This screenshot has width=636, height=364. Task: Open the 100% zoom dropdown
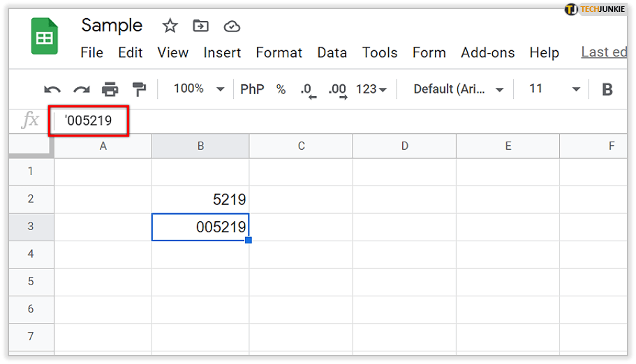pyautogui.click(x=199, y=89)
